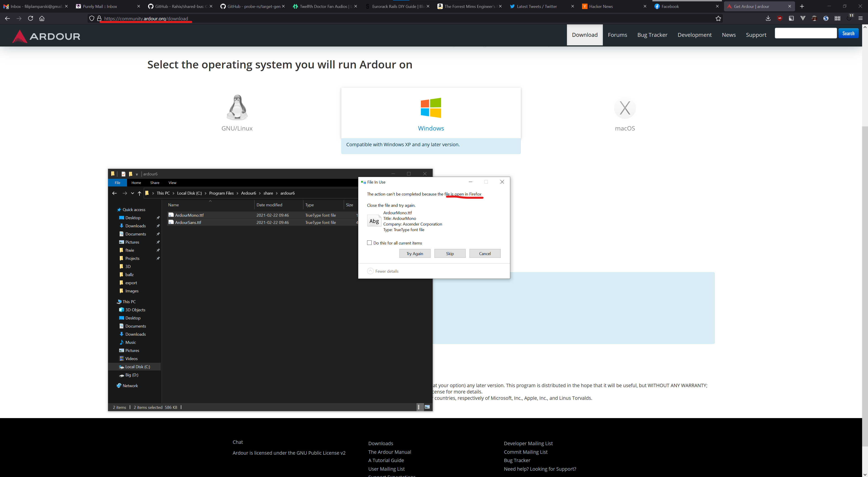Open the Firefox hamburger application menu

[860, 19]
